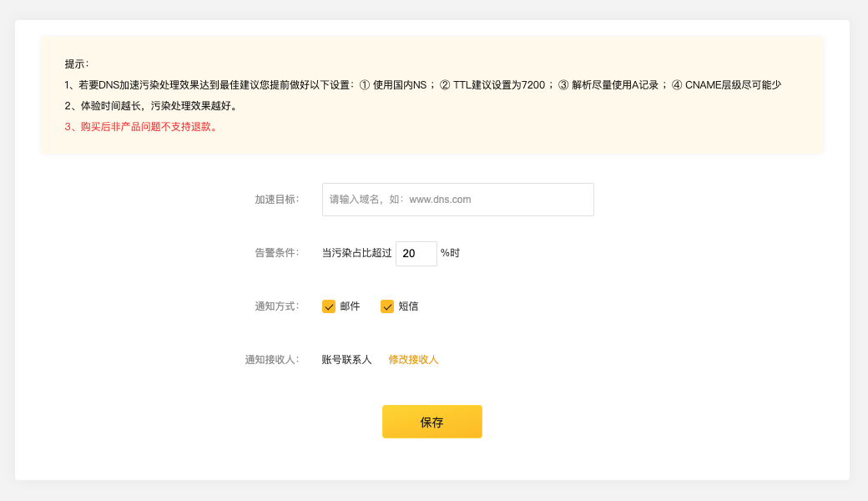Click the 提示 heading in the tip box
This screenshot has height=501, width=868.
(x=77, y=63)
